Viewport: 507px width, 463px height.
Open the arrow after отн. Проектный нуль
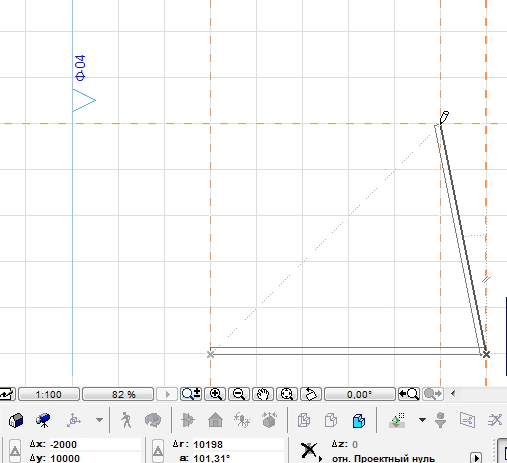(x=476, y=457)
